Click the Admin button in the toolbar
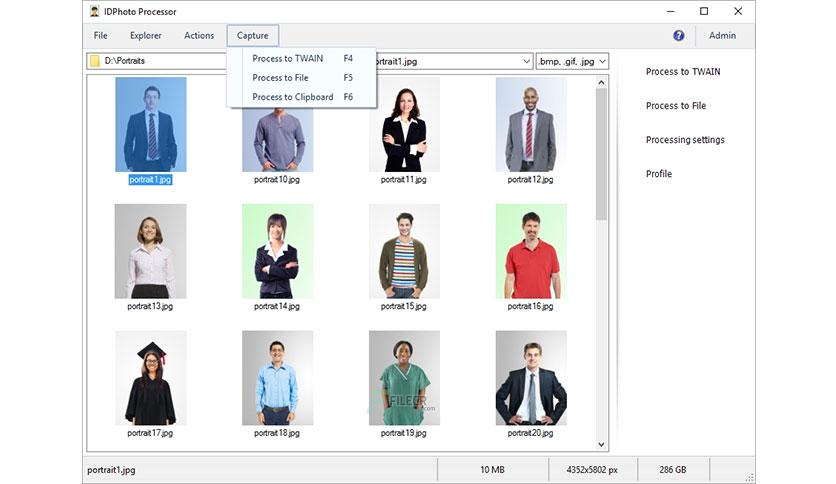Screen dimensions: 836x484 click(722, 36)
